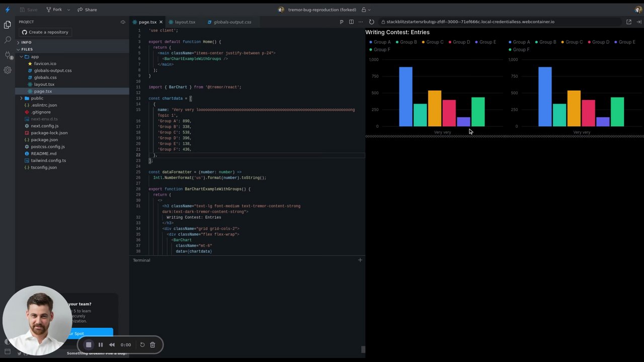Open the Settings gear icon in sidebar
This screenshot has height=362, width=644.
pyautogui.click(x=8, y=70)
